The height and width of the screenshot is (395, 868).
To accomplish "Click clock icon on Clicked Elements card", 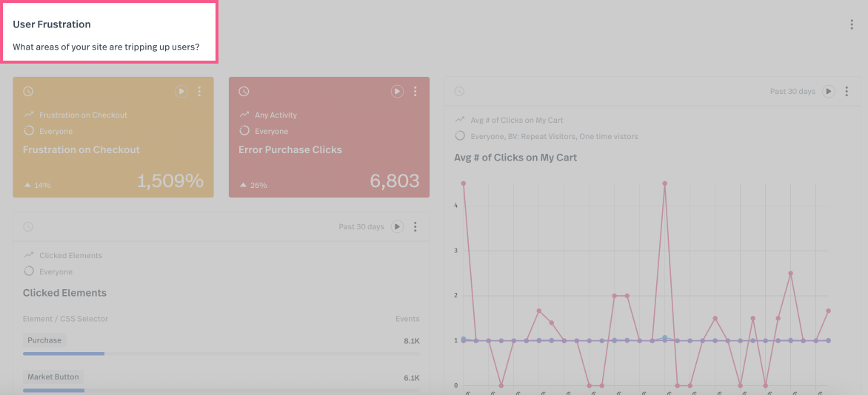I will click(x=28, y=226).
